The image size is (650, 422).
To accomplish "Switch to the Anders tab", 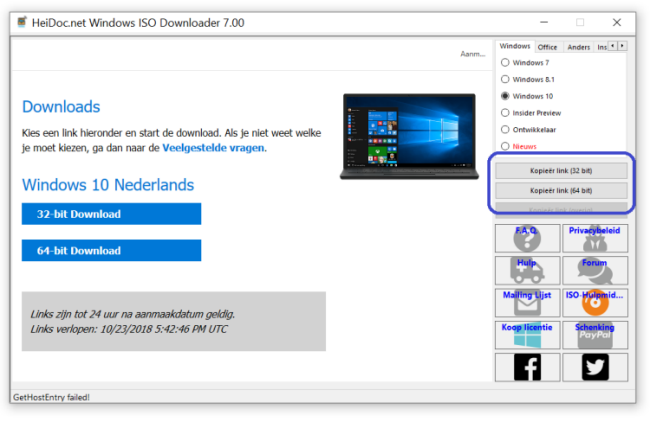I will (x=579, y=47).
